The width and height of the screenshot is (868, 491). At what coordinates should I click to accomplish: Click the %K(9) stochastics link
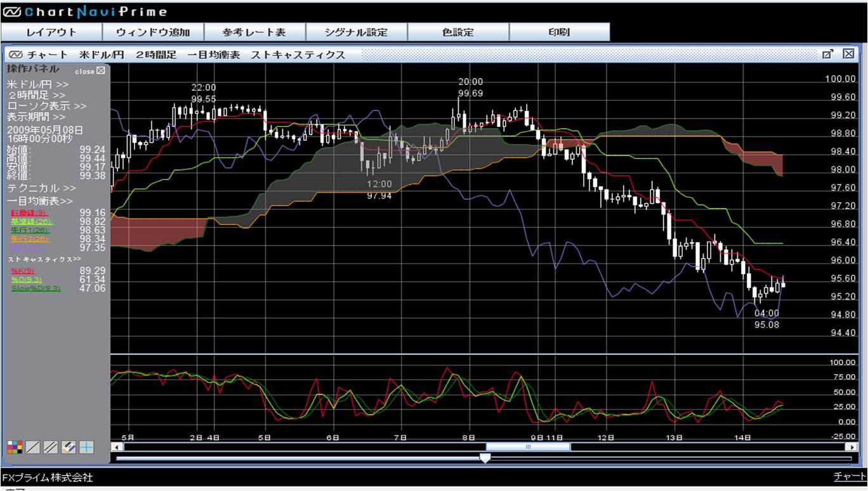coord(24,271)
